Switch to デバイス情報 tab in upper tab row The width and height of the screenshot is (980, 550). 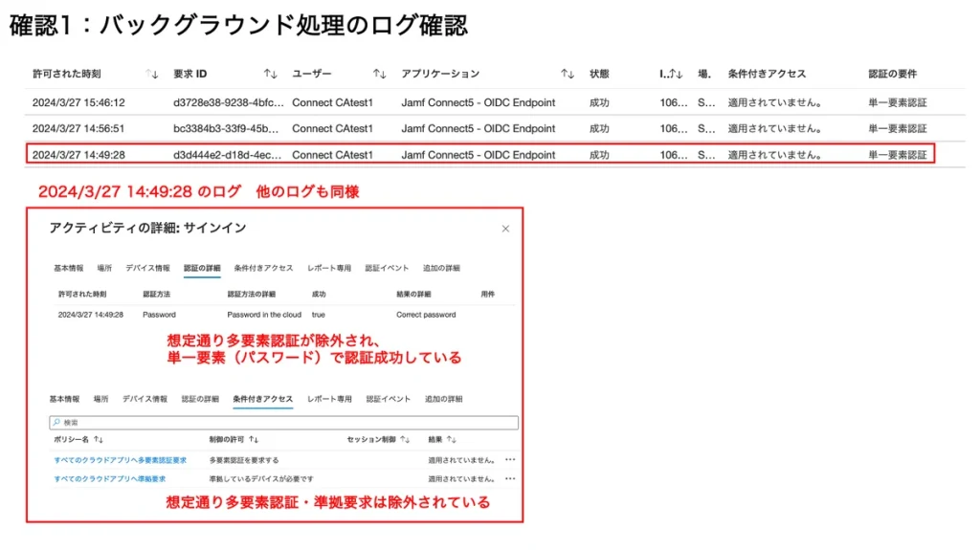[147, 268]
